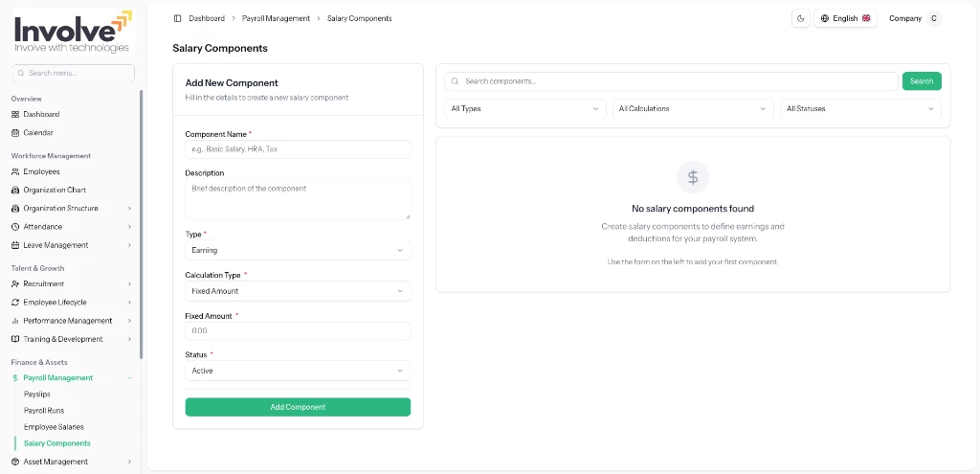This screenshot has width=980, height=474.
Task: Open Dashboard from the sidebar
Action: click(x=41, y=115)
